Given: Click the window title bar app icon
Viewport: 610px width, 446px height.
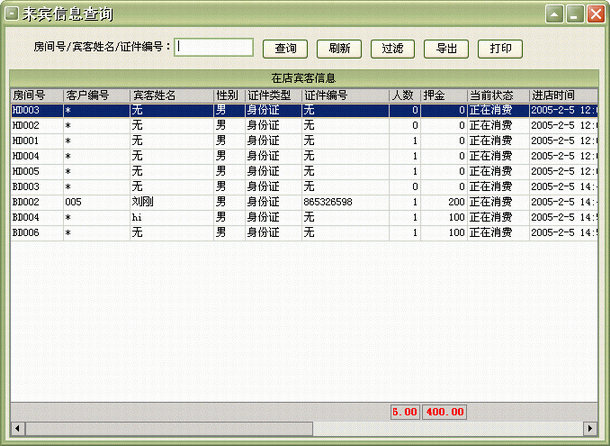Looking at the screenshot, I should tap(12, 15).
